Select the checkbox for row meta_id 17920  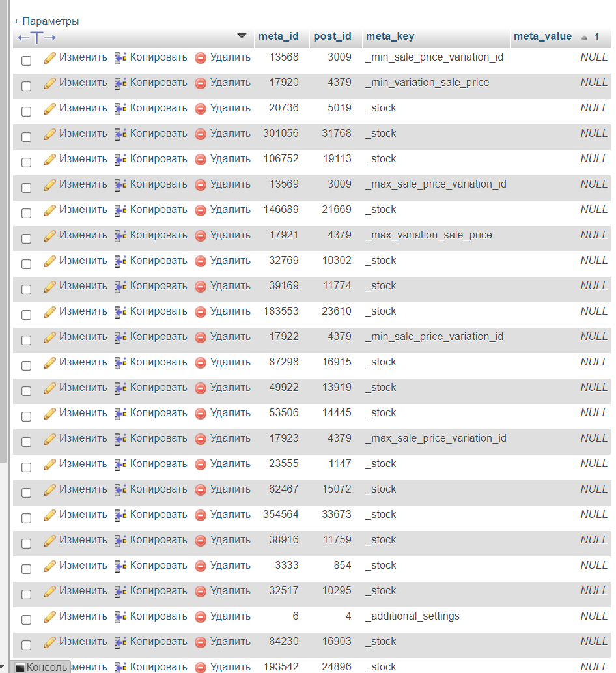(x=27, y=86)
